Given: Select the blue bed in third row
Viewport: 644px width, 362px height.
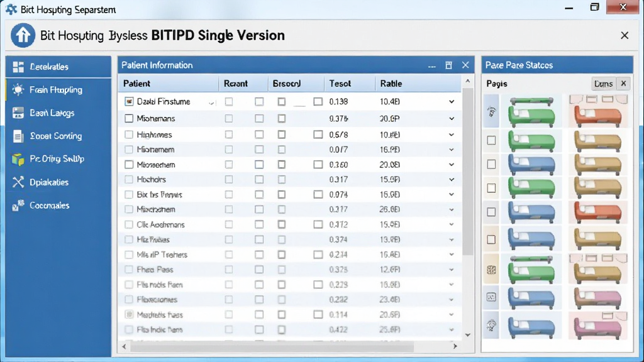Looking at the screenshot, I should (531, 164).
